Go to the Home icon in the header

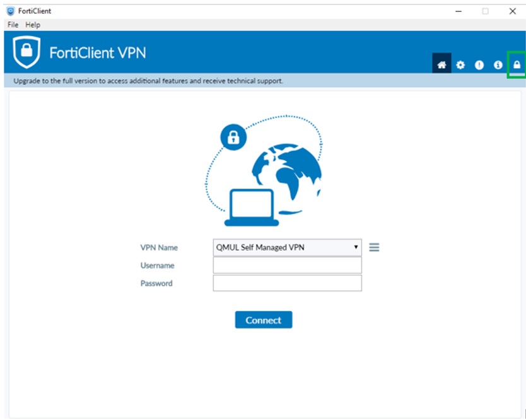[441, 65]
